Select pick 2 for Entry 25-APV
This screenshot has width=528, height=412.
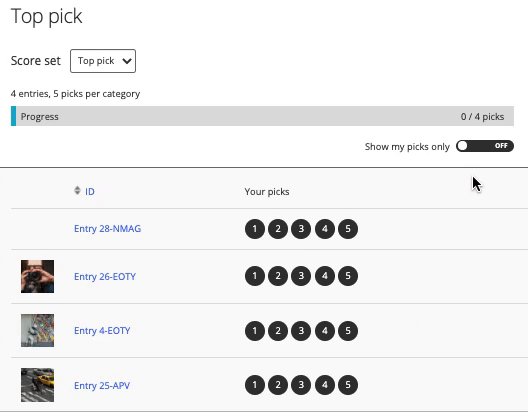(278, 385)
